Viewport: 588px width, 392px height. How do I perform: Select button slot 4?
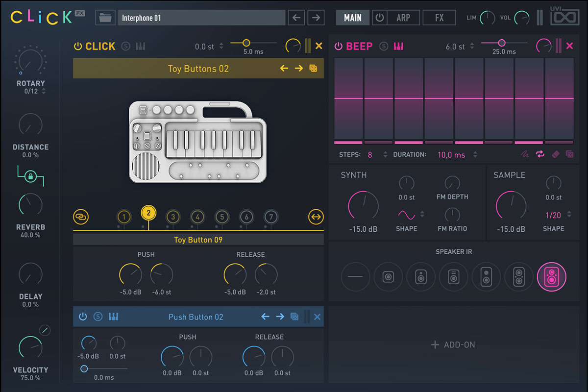coord(197,217)
